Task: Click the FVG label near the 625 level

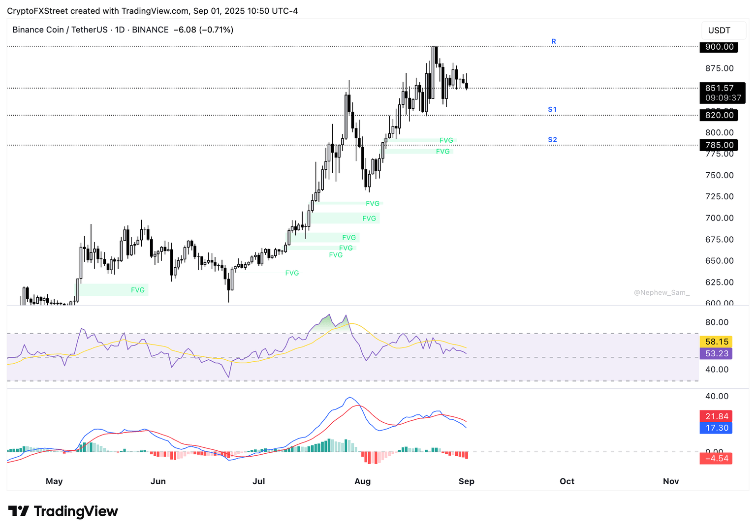Action: coord(138,290)
